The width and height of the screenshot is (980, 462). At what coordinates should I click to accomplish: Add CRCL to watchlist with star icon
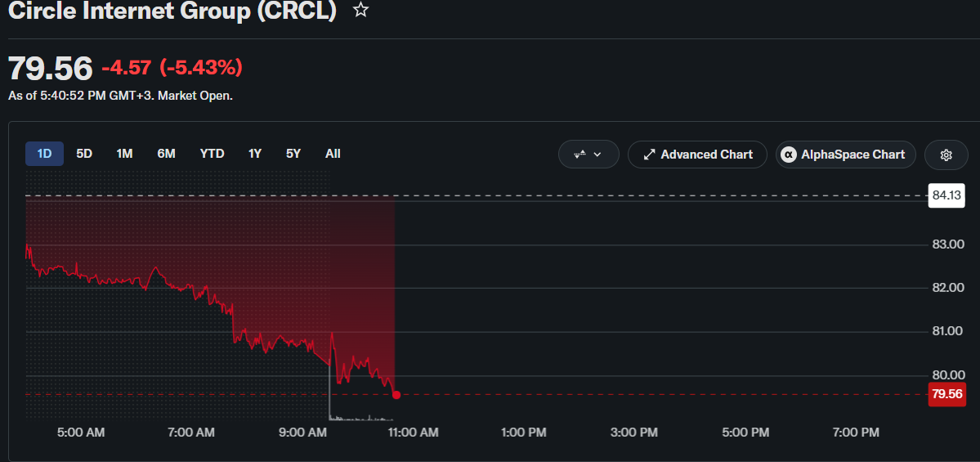pos(360,9)
